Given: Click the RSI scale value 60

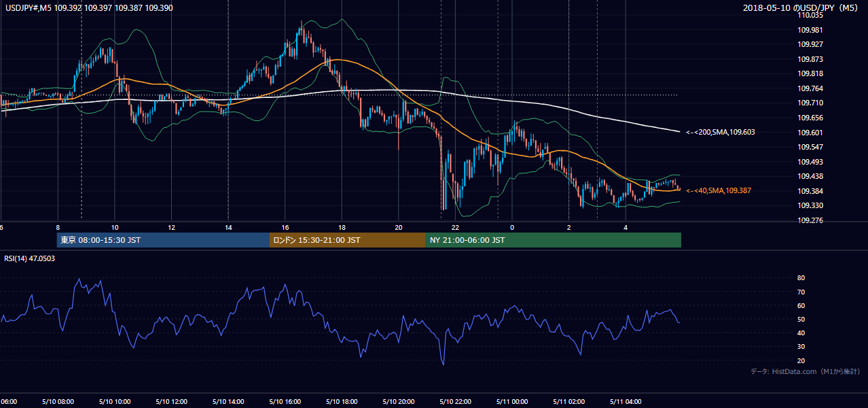Looking at the screenshot, I should [x=801, y=305].
